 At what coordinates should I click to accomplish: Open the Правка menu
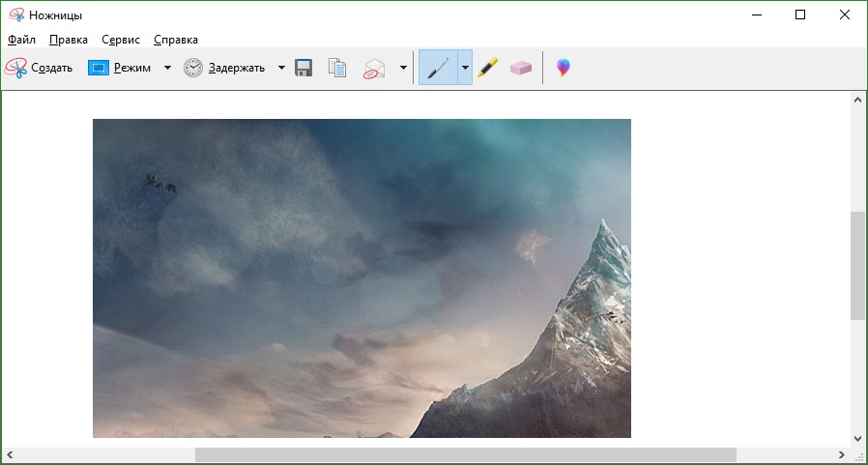(69, 40)
